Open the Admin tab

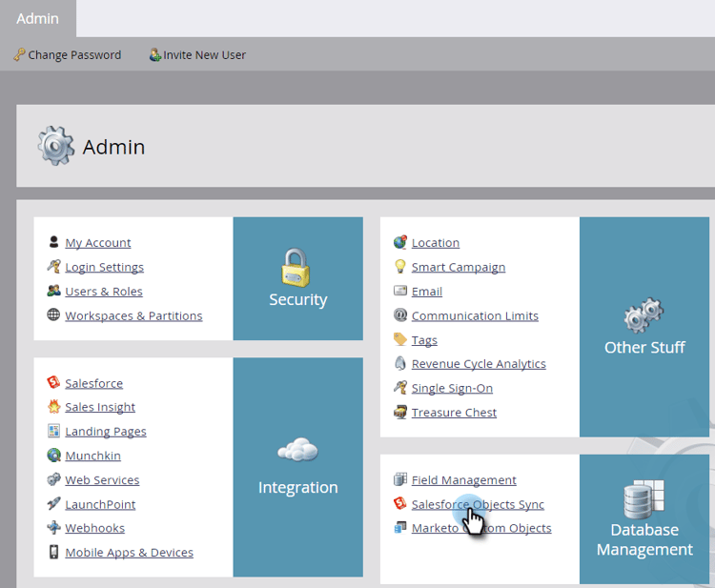point(37,19)
